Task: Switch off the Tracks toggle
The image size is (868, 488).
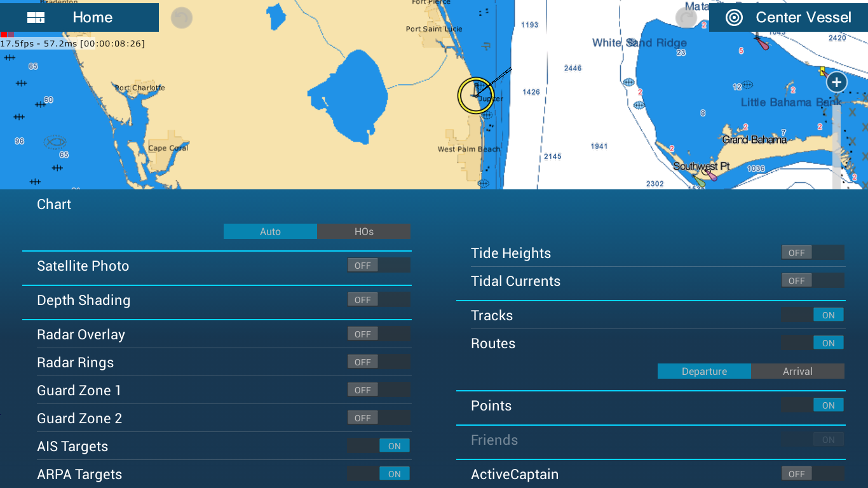Action: click(x=813, y=315)
